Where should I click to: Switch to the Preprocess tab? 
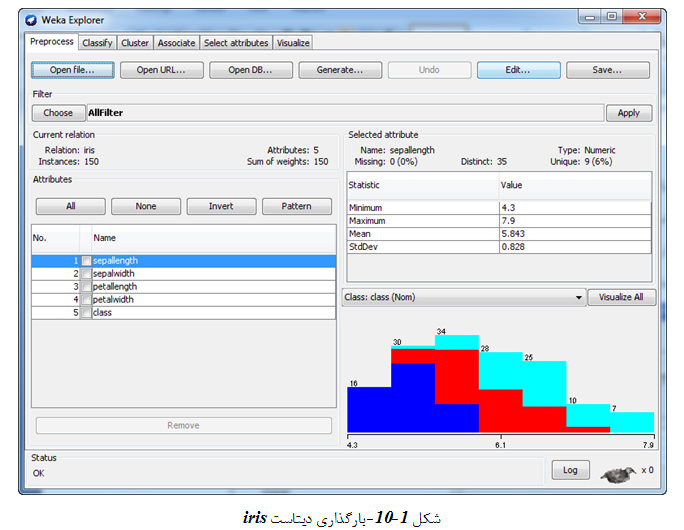(x=52, y=42)
